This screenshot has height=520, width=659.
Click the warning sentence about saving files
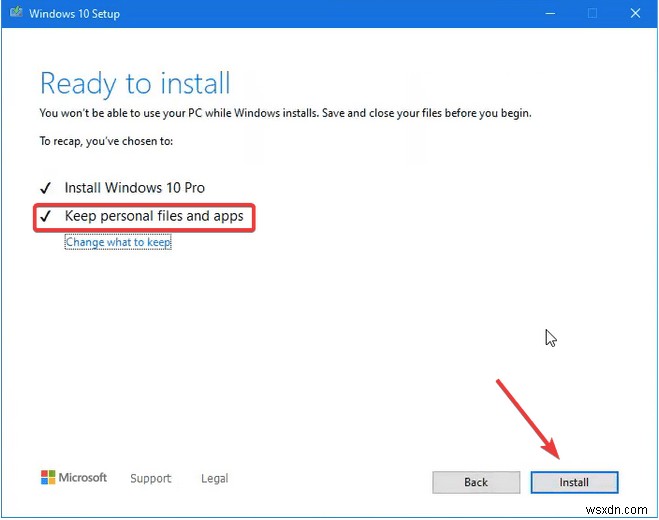point(285,113)
